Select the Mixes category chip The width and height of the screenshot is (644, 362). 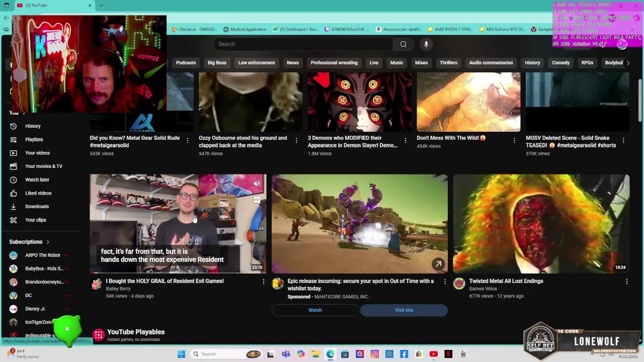point(422,63)
